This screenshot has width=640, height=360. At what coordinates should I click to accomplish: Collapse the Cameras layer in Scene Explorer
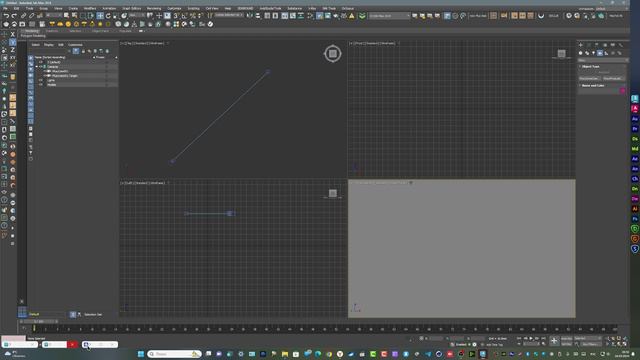[36, 67]
